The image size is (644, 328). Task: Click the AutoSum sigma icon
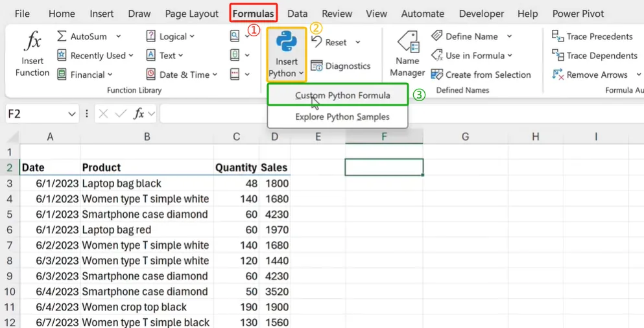(x=62, y=37)
